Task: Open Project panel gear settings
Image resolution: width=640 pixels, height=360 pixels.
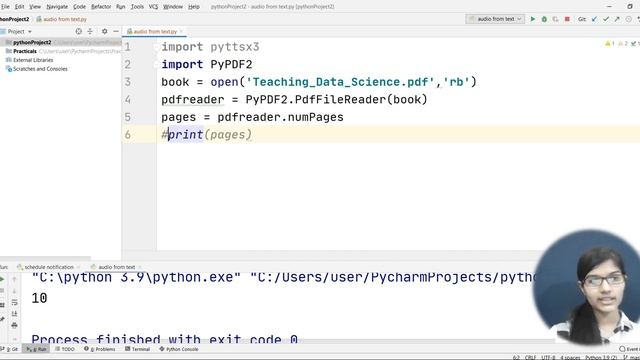Action: [x=104, y=31]
